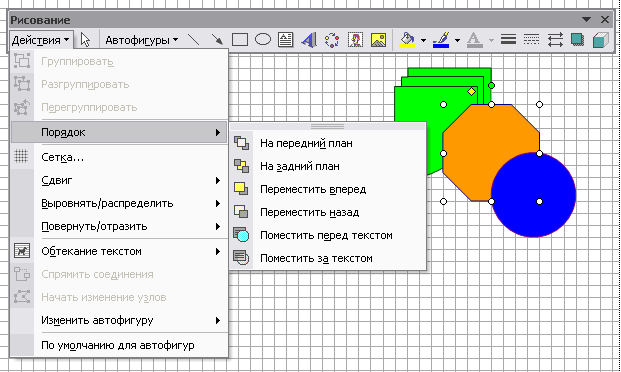621x372 pixels.
Task: Expand the Повернуть/отразить submenu
Action: [x=119, y=226]
